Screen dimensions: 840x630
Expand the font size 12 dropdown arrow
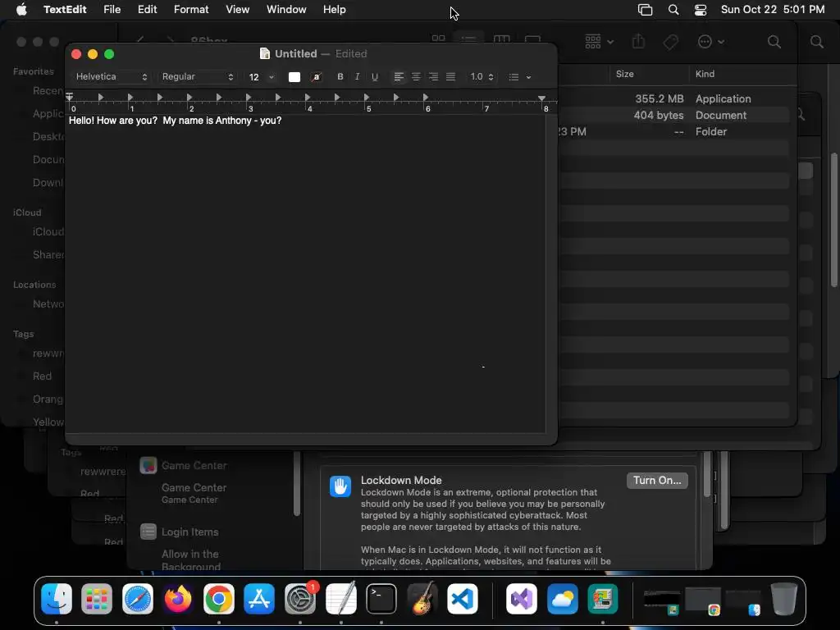click(x=272, y=77)
